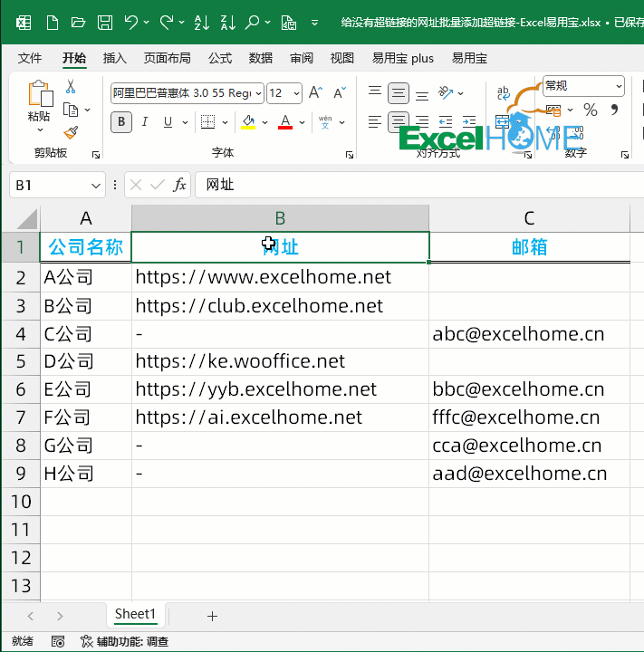The image size is (644, 652).
Task: Toggle Top Align
Action: click(375, 92)
